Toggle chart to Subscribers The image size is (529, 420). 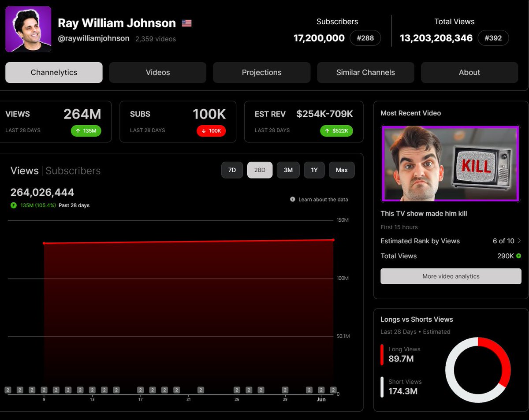[73, 171]
